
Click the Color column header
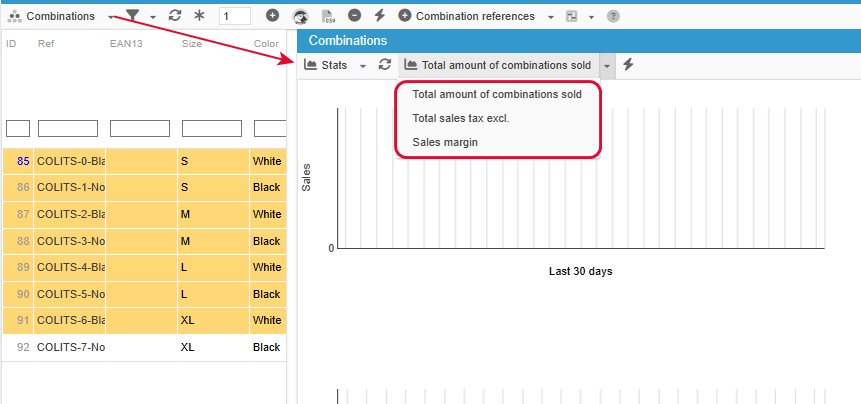click(266, 43)
